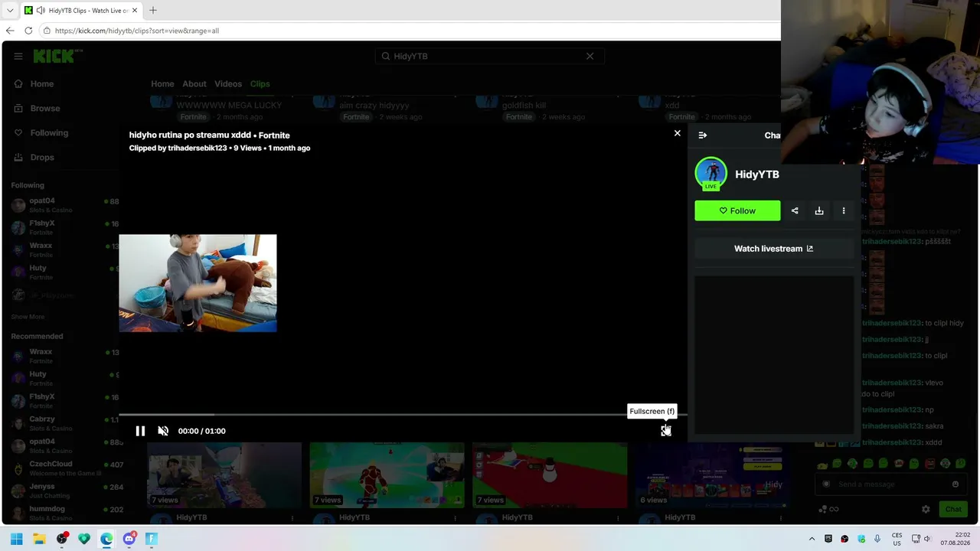Open microphone tray icon

pos(877,539)
